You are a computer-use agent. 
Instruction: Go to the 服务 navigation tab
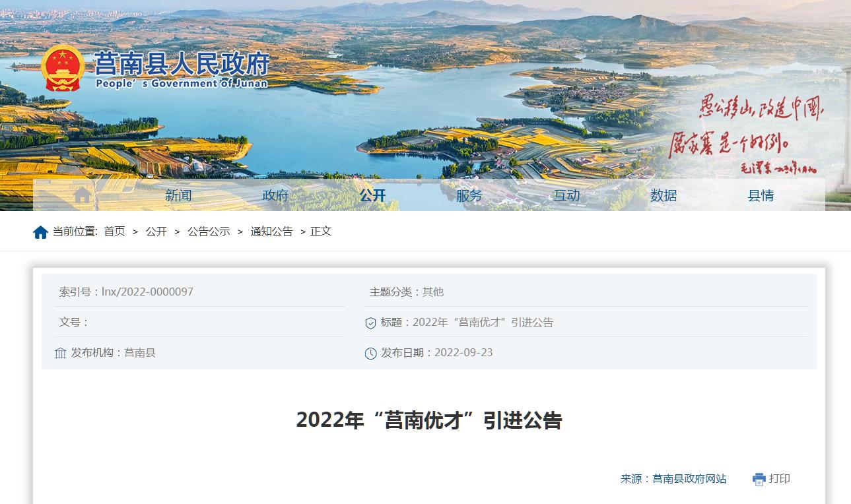[x=469, y=195]
